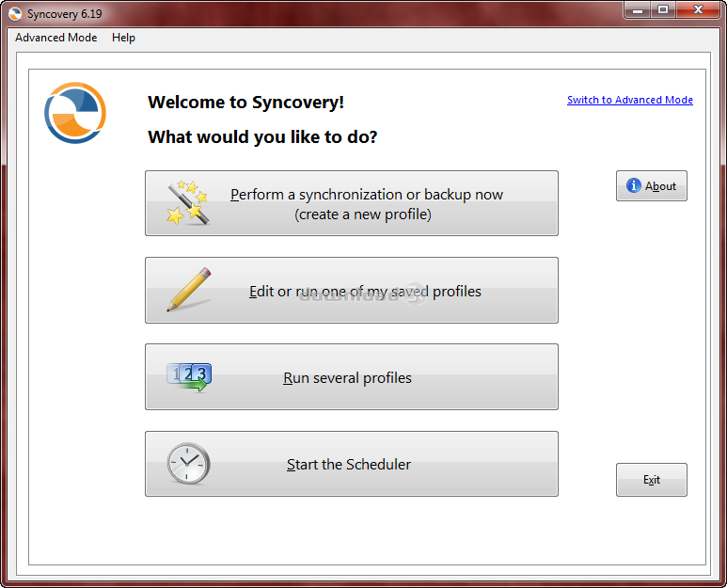Click the clock icon for Scheduler
The width and height of the screenshot is (727, 588).
[x=188, y=464]
